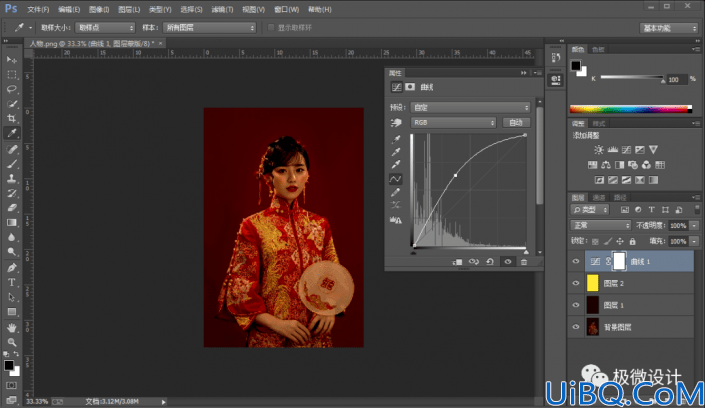Select the Eraser tool
Image resolution: width=705 pixels, height=408 pixels.
12,208
